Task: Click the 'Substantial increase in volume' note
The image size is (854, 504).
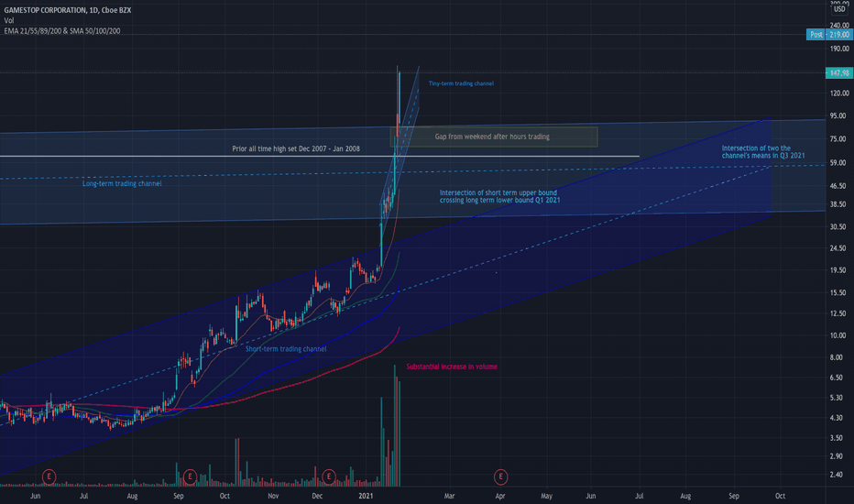Action: click(x=452, y=367)
